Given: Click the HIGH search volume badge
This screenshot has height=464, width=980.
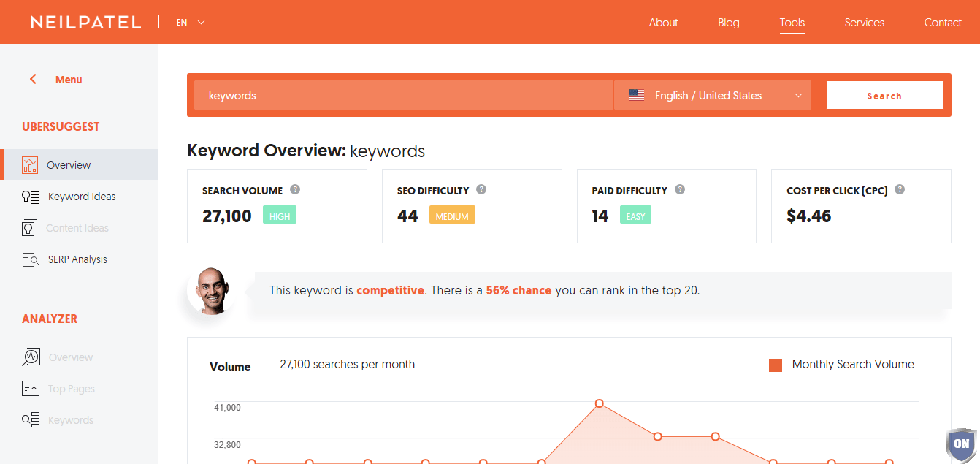Looking at the screenshot, I should point(280,216).
